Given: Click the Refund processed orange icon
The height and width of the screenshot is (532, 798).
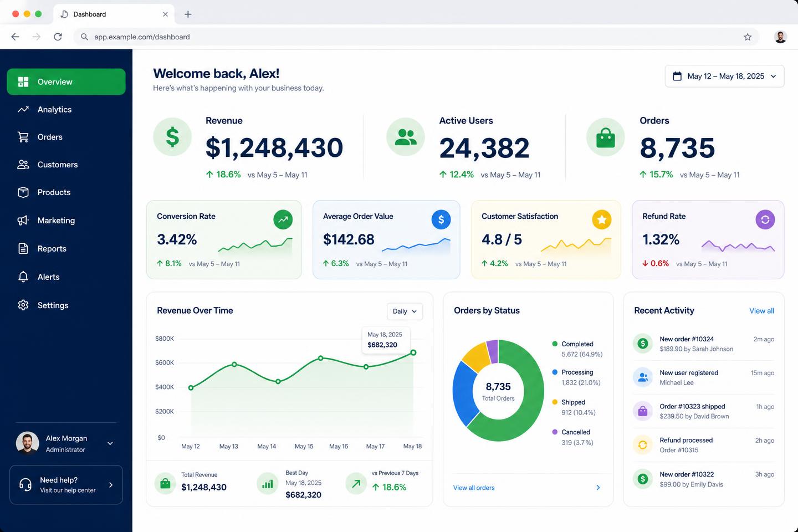Looking at the screenshot, I should tap(643, 445).
